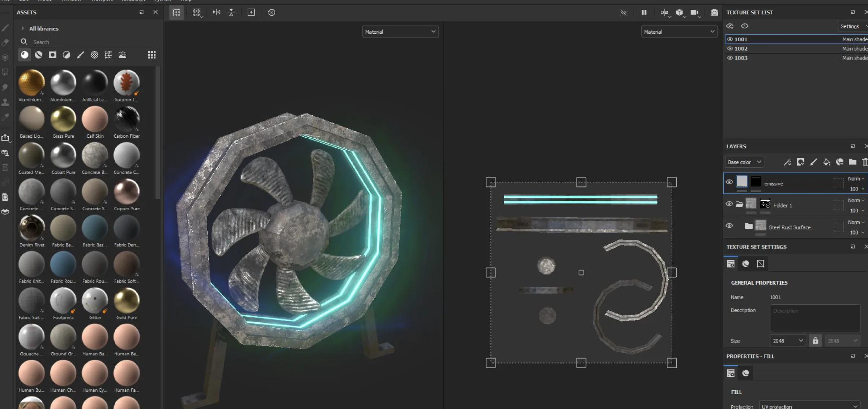Toggle the size lock icon

[815, 341]
